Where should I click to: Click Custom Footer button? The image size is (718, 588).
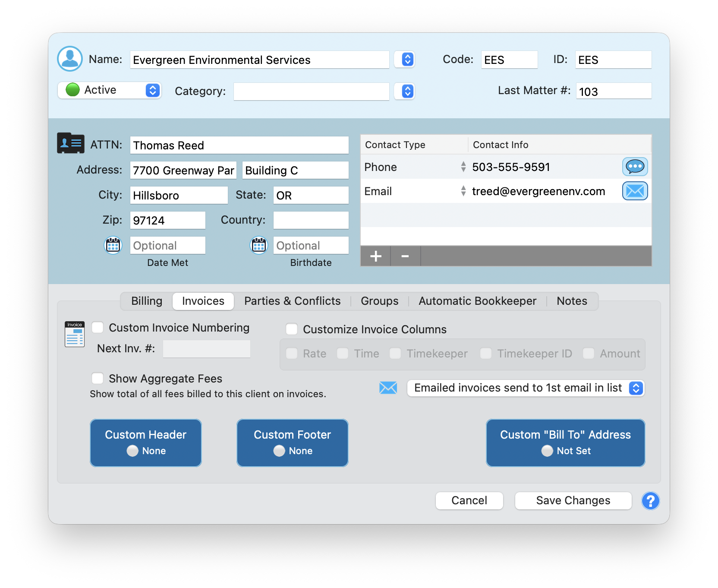(x=292, y=443)
